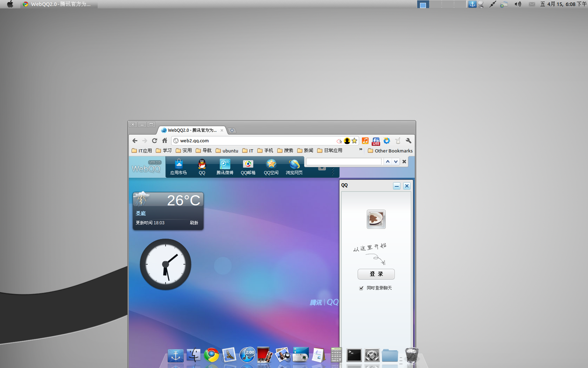Open System Preferences gear in dock
Screen dimensions: 588x368
pyautogui.click(x=372, y=355)
